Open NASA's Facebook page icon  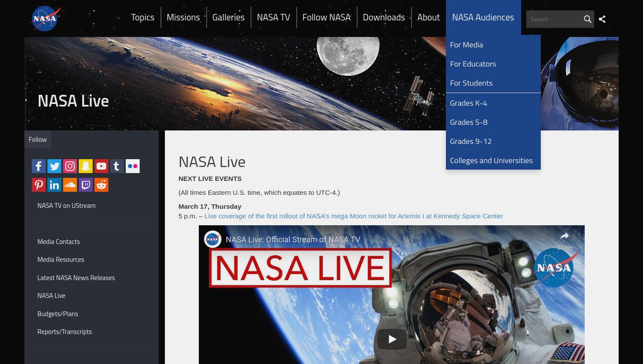tap(39, 166)
